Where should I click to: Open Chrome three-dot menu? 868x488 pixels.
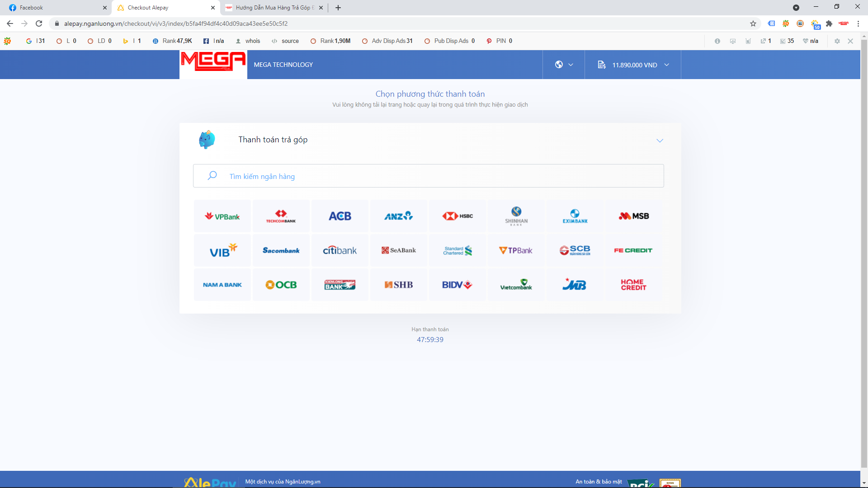point(858,23)
